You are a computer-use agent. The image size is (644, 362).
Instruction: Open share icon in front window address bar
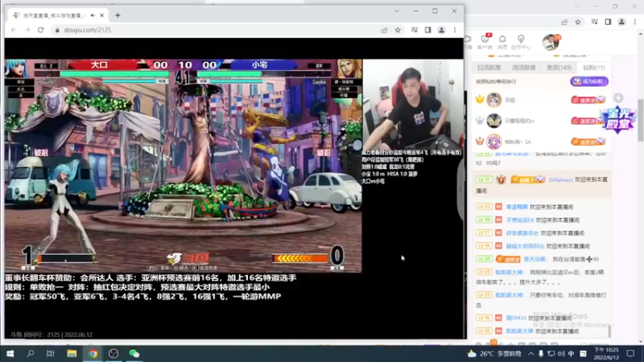(x=385, y=30)
